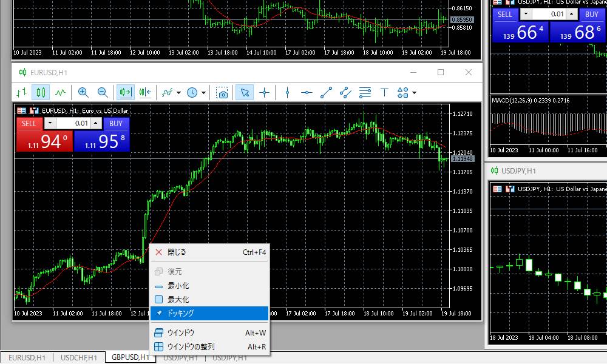The height and width of the screenshot is (364, 607).
Task: Enable the cursor selection mode
Action: point(245,92)
